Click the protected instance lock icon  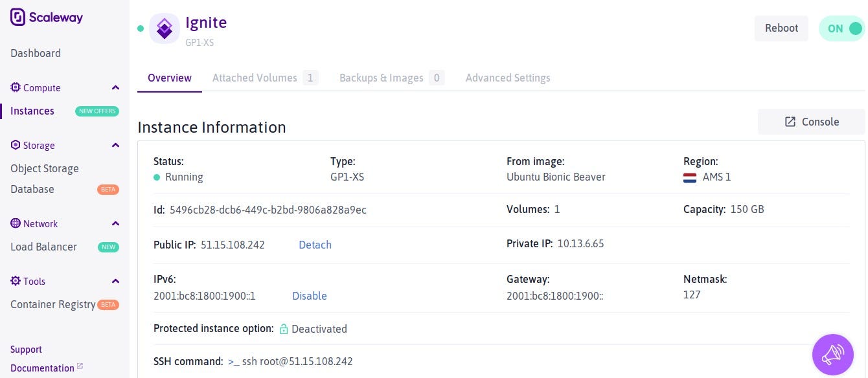coord(284,329)
